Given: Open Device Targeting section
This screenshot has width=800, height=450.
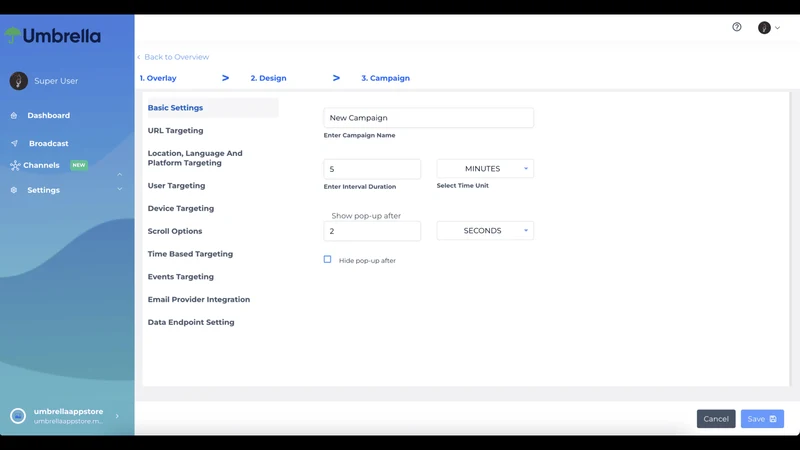Looking at the screenshot, I should point(181,208).
